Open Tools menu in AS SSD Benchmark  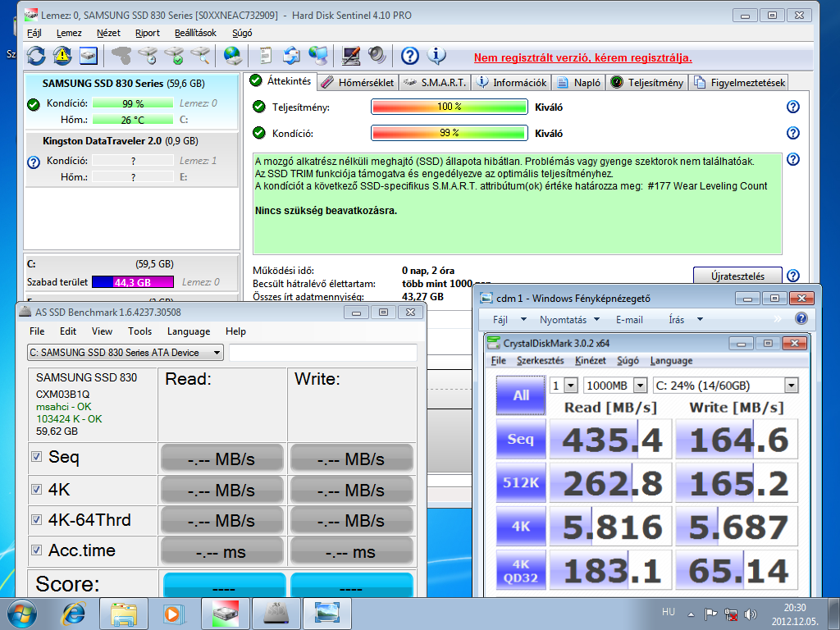coord(139,331)
